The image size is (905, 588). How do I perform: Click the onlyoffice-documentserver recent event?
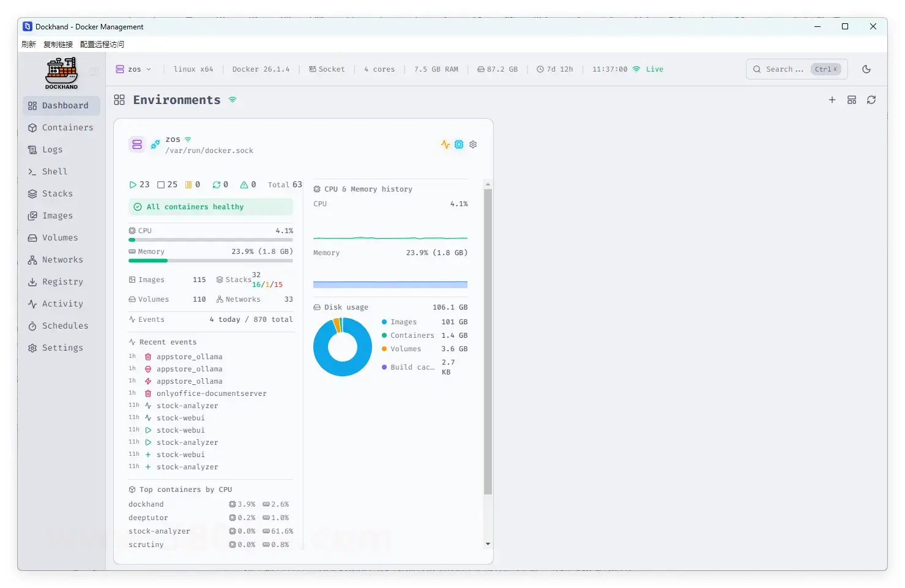click(x=211, y=393)
